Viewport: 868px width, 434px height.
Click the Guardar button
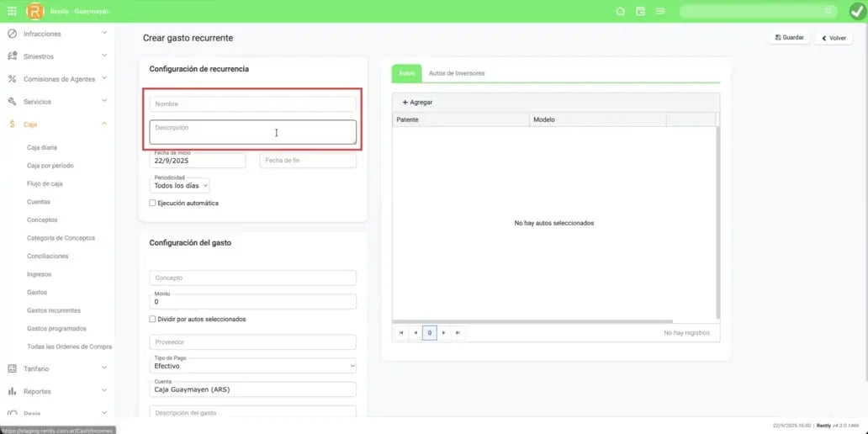coord(788,38)
